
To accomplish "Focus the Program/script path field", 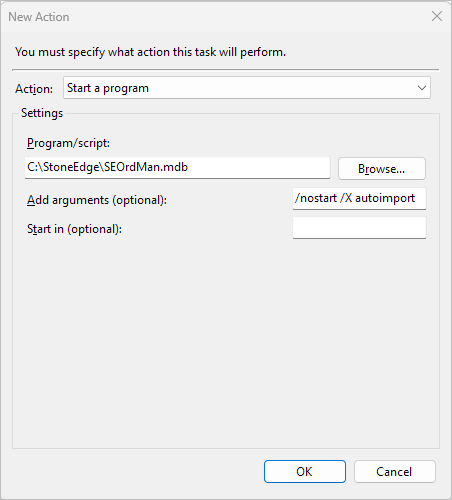I will coord(177,168).
